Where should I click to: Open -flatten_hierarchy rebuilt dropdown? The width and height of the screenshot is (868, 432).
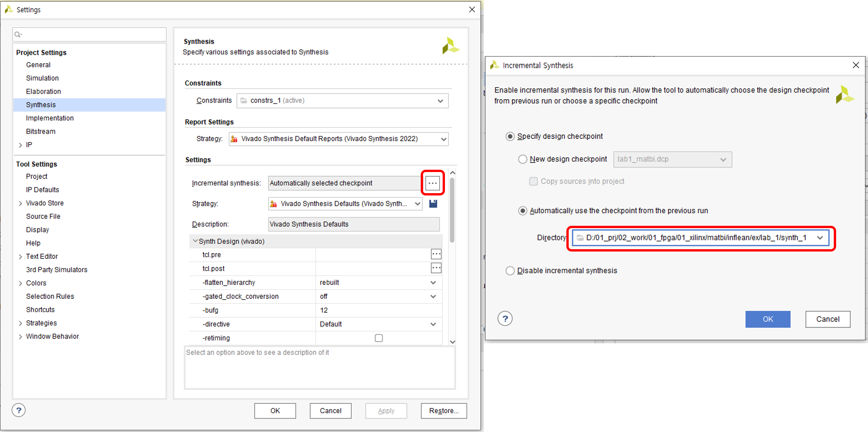pos(433,283)
